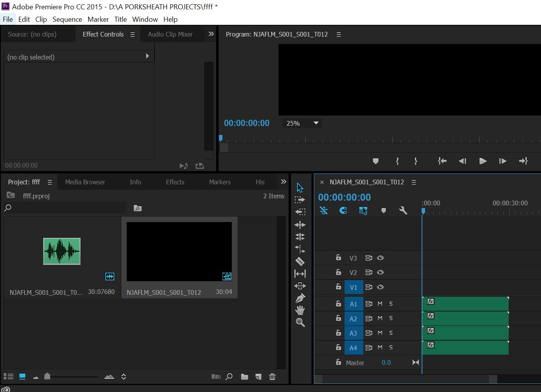Select the Selection tool arrow
The width and height of the screenshot is (541, 392).
point(300,187)
